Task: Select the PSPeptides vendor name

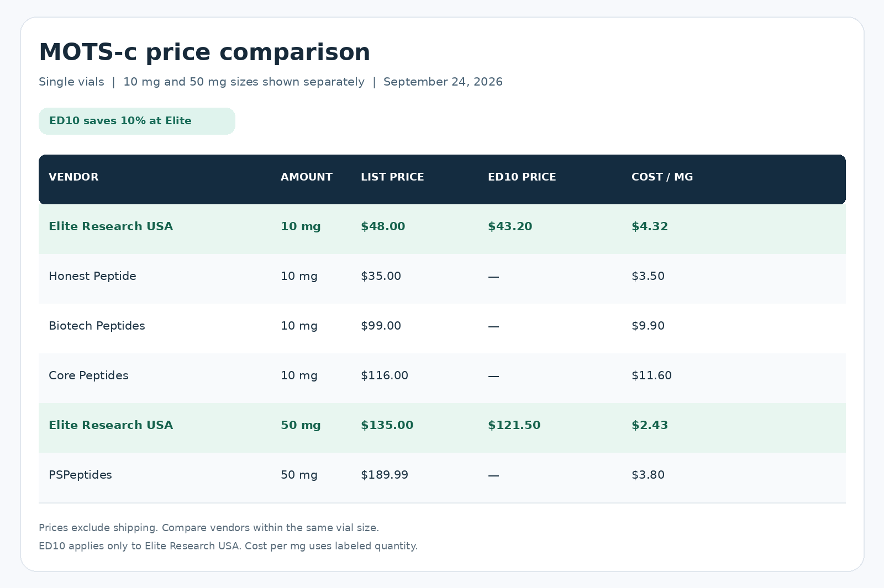Action: (80, 475)
